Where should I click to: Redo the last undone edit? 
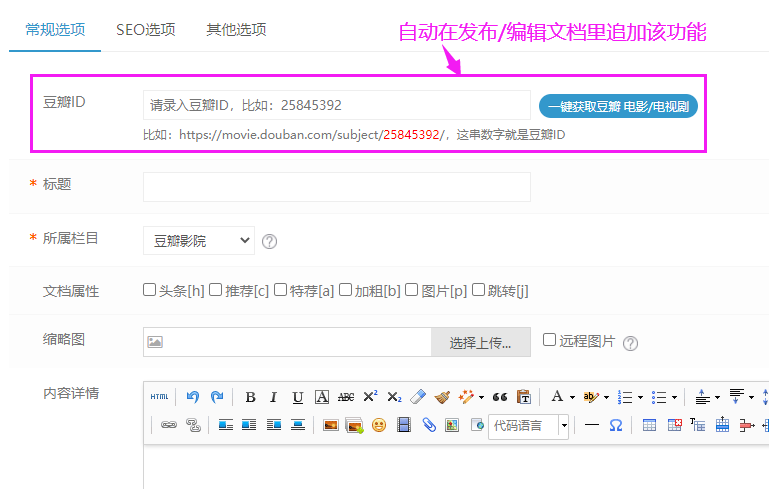(217, 397)
